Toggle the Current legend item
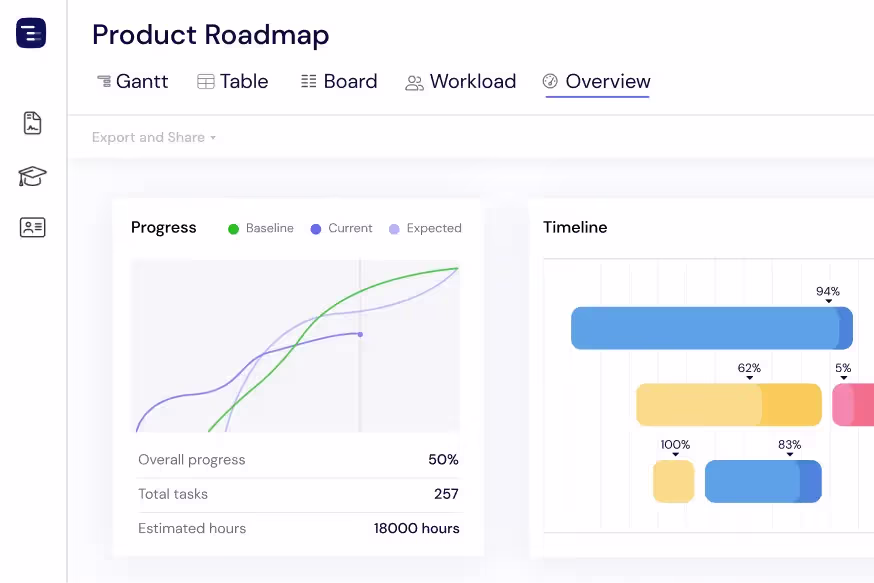The width and height of the screenshot is (874, 583). (x=341, y=228)
